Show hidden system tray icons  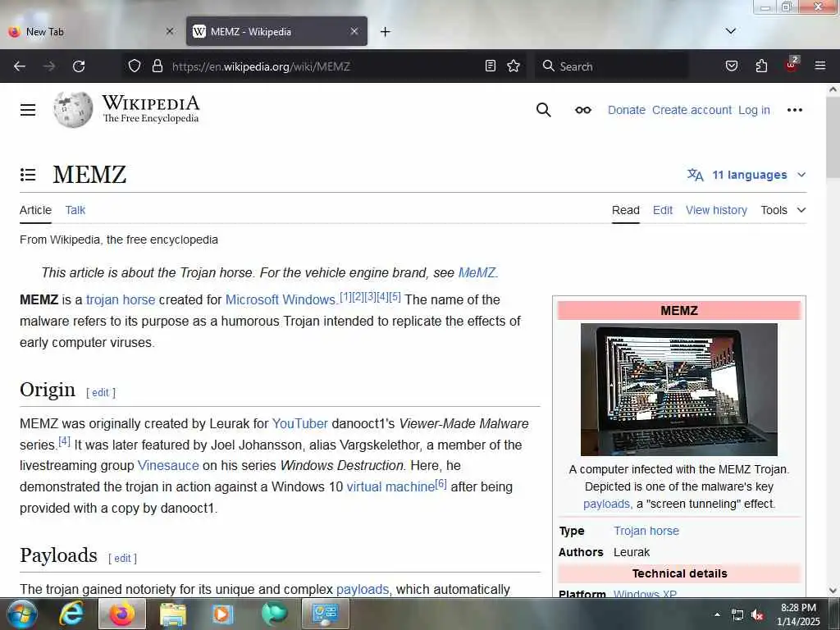coord(717,614)
